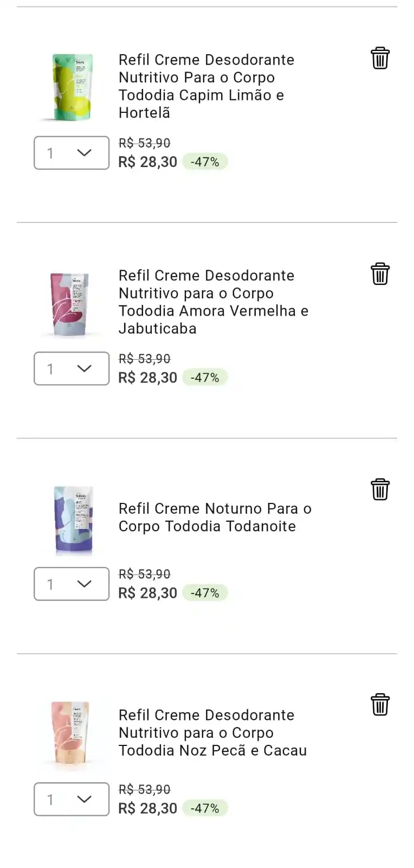
Task: Open Refil Creme Noz Pecã e Cacau title
Action: [x=213, y=733]
